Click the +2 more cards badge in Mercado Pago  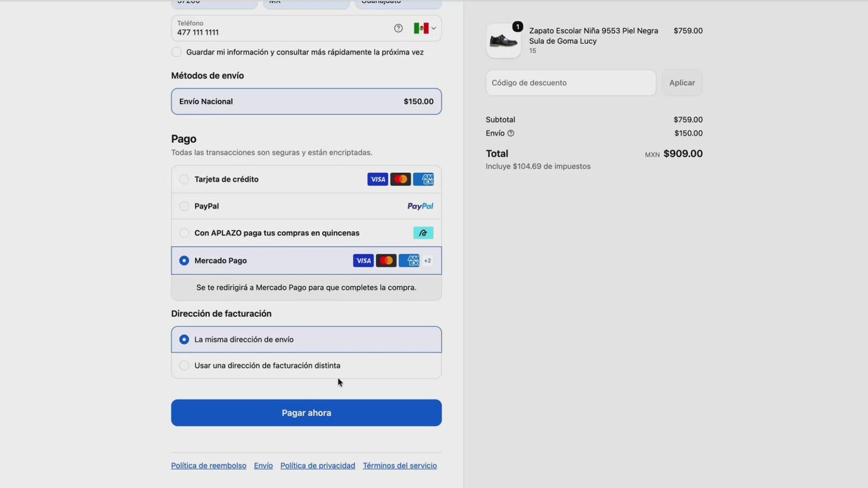click(x=428, y=261)
